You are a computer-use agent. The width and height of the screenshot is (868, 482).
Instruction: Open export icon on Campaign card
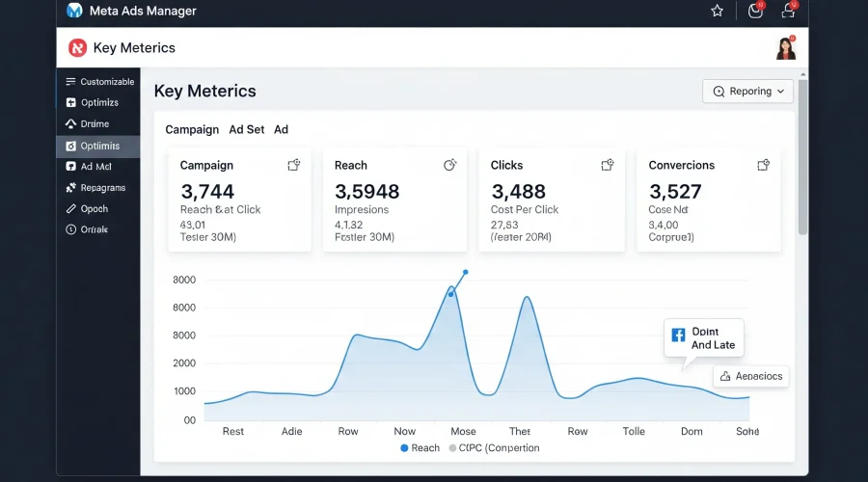(294, 165)
